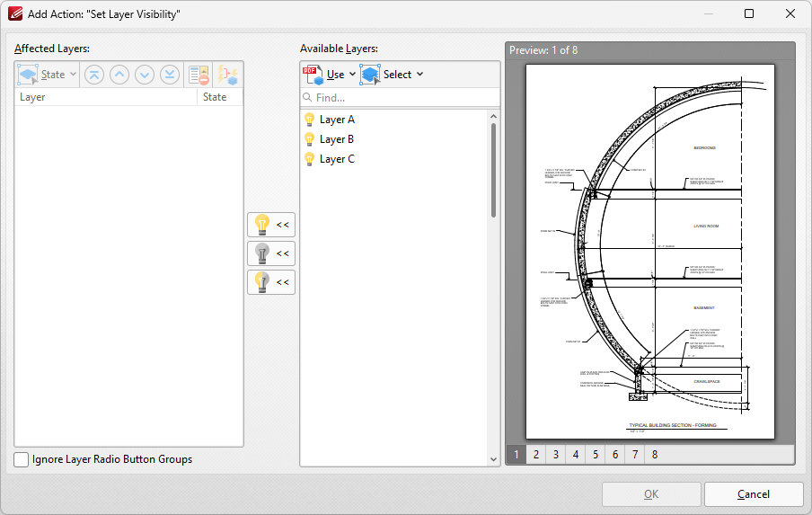Image resolution: width=812 pixels, height=515 pixels.
Task: Click the scroll down arrow of layers list
Action: (493, 459)
